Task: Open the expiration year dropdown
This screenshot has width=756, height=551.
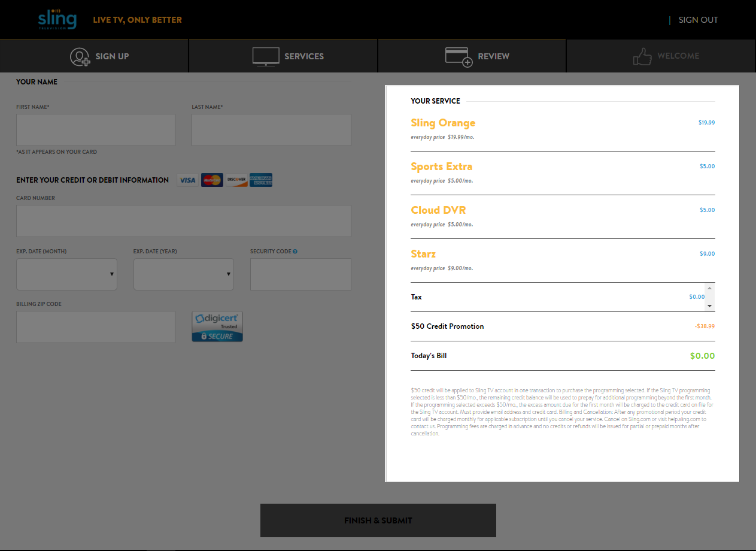Action: coord(184,274)
